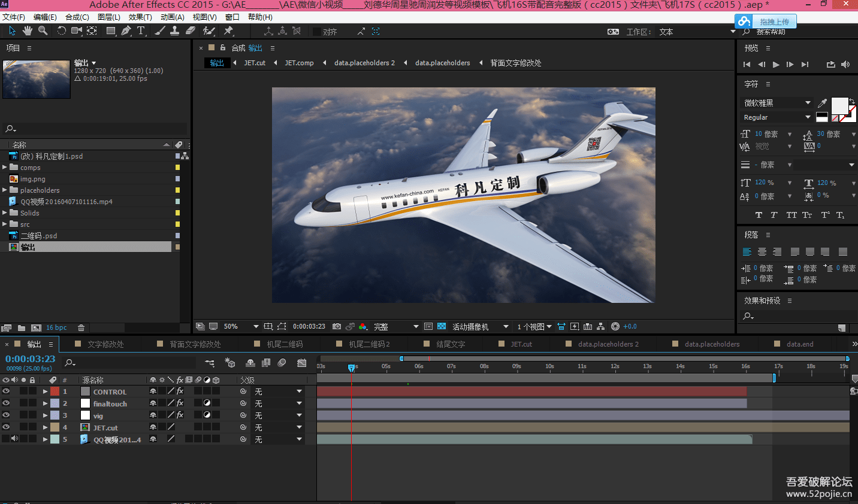Select the Selection arrow tool
Image resolution: width=858 pixels, height=504 pixels.
[12, 31]
